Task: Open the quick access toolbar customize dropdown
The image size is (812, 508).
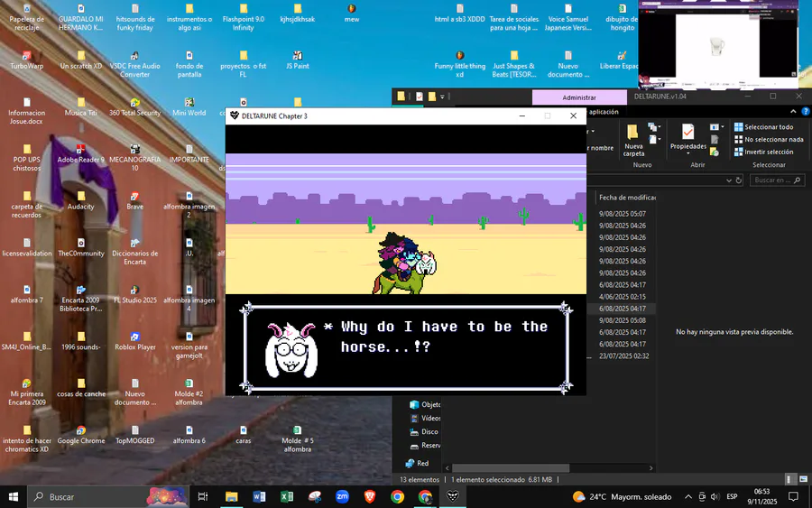Action: click(442, 97)
